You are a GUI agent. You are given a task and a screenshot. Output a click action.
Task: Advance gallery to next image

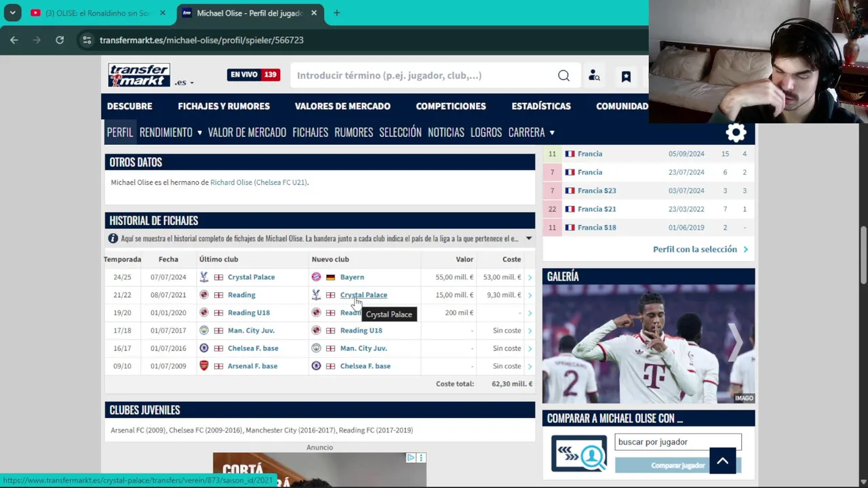point(736,344)
